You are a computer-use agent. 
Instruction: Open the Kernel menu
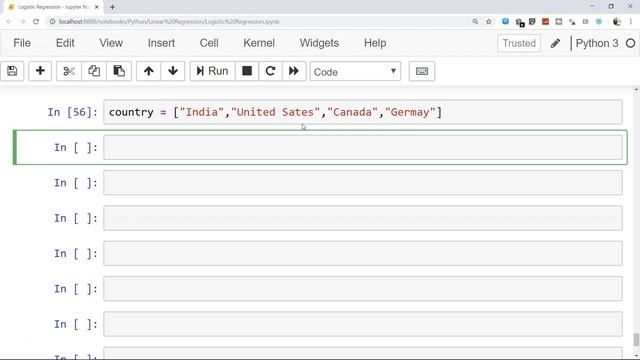259,43
